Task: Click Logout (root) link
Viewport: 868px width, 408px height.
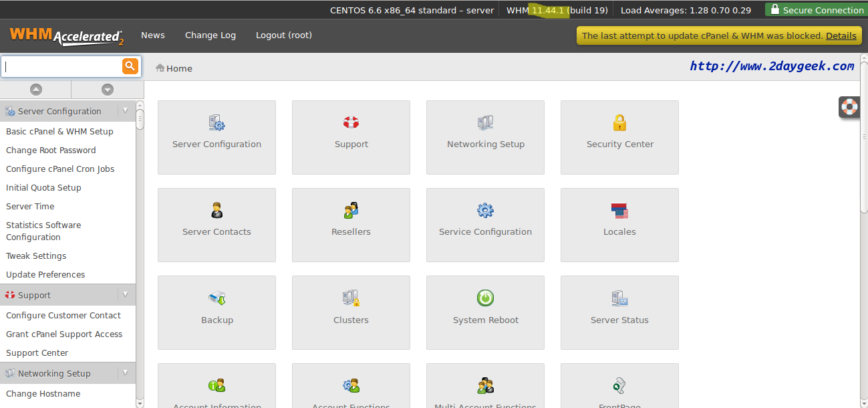Action: click(x=284, y=35)
